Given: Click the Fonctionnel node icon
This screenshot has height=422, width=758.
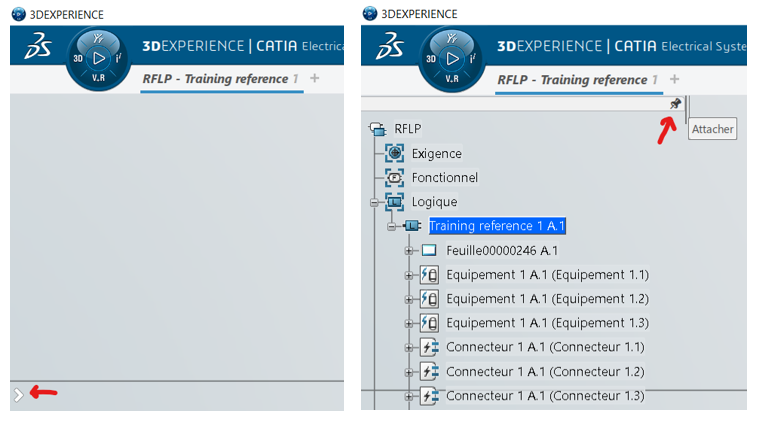Looking at the screenshot, I should point(395,177).
